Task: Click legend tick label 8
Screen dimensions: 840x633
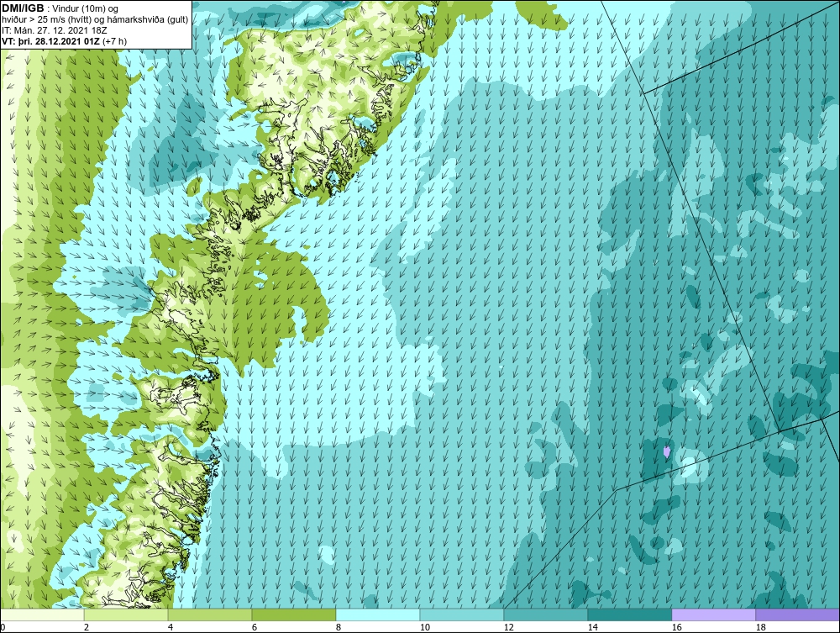Action: point(339,627)
